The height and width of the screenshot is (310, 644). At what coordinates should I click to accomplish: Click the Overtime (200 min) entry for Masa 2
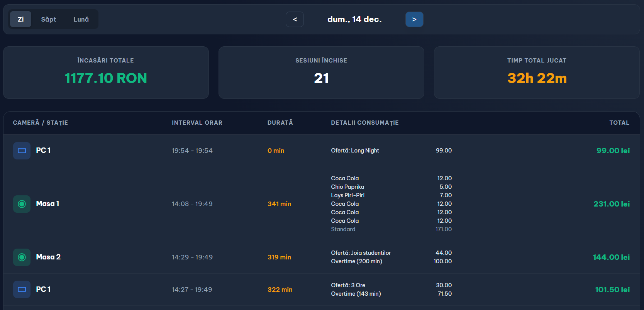click(x=356, y=261)
